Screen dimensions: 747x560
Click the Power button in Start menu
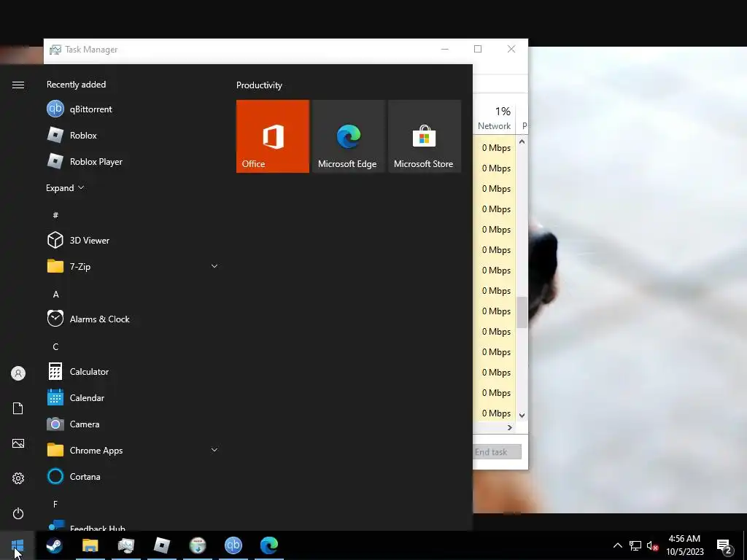18,513
